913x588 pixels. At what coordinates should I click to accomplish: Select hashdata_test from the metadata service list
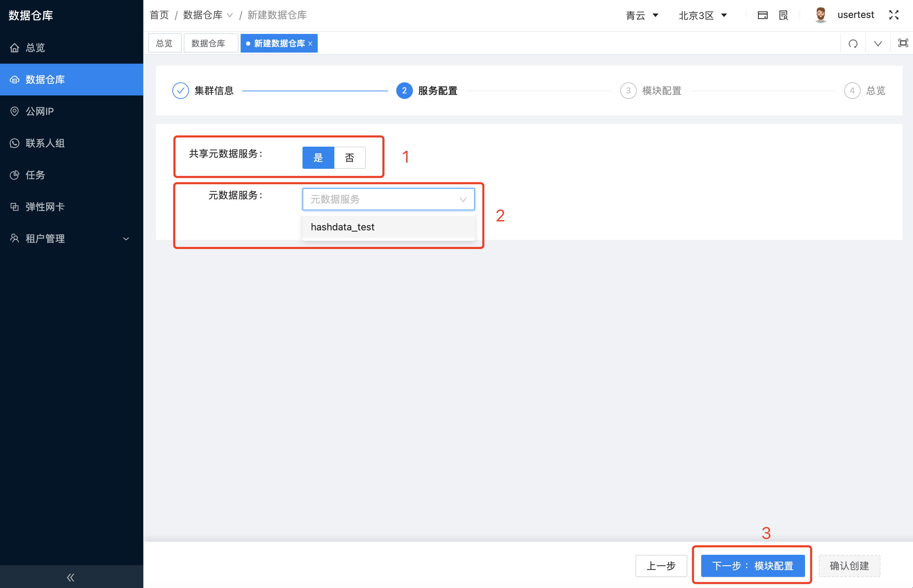343,227
